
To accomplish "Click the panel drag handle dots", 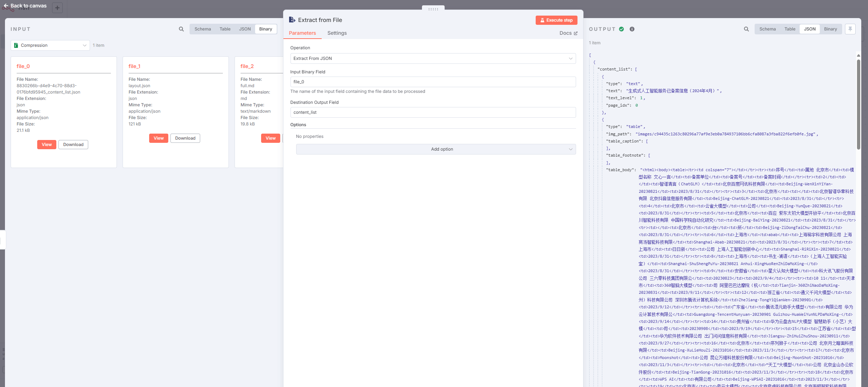I will [x=433, y=9].
